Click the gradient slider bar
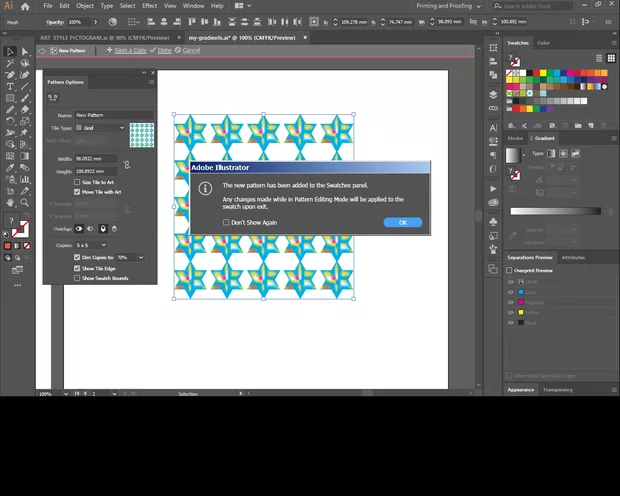The width and height of the screenshot is (620, 496). 555,211
